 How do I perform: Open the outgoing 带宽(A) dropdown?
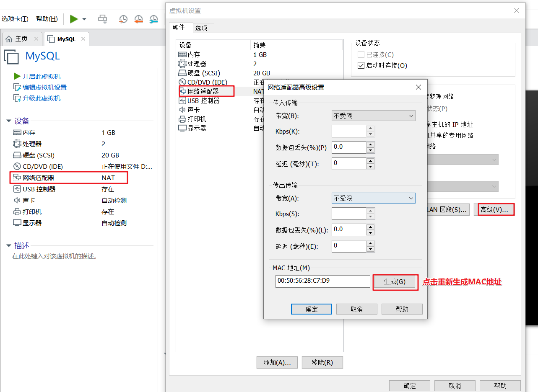point(373,198)
